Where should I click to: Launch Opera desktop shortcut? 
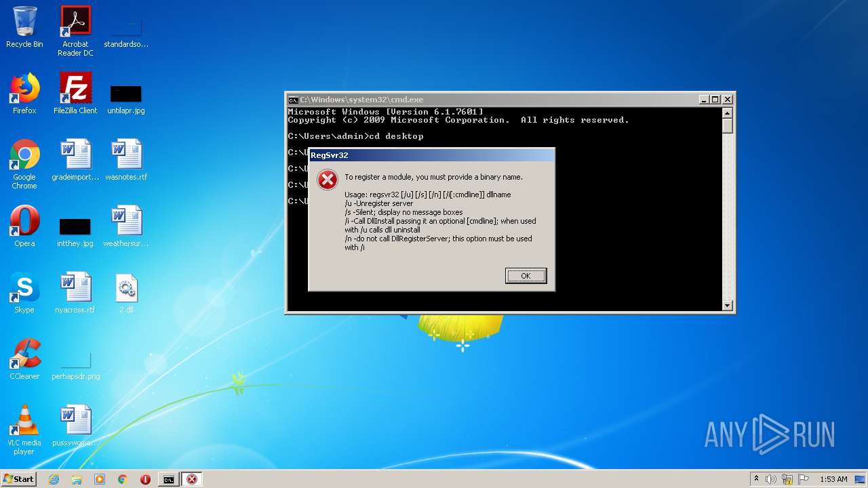(24, 226)
